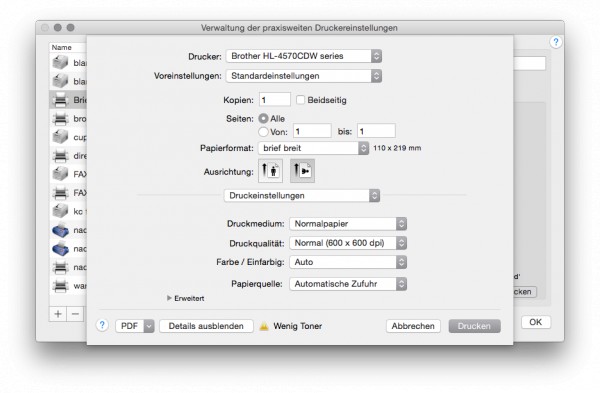
Task: Open the Papierformat dropdown
Action: 313,148
